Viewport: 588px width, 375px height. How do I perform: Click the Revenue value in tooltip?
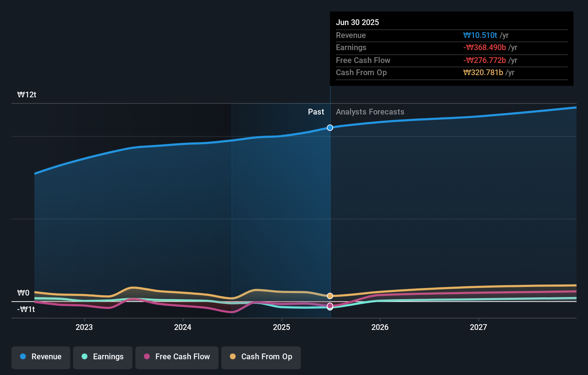point(481,35)
